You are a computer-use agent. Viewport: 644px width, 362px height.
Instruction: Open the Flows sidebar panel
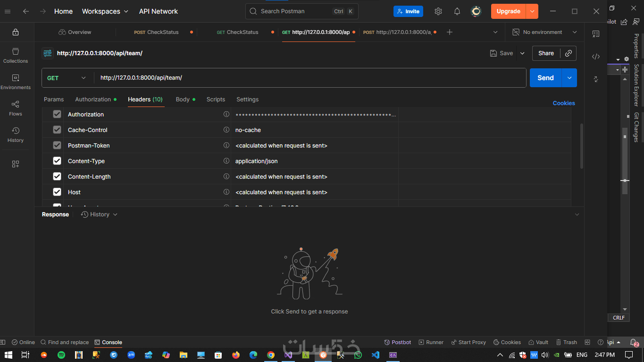coord(16,108)
